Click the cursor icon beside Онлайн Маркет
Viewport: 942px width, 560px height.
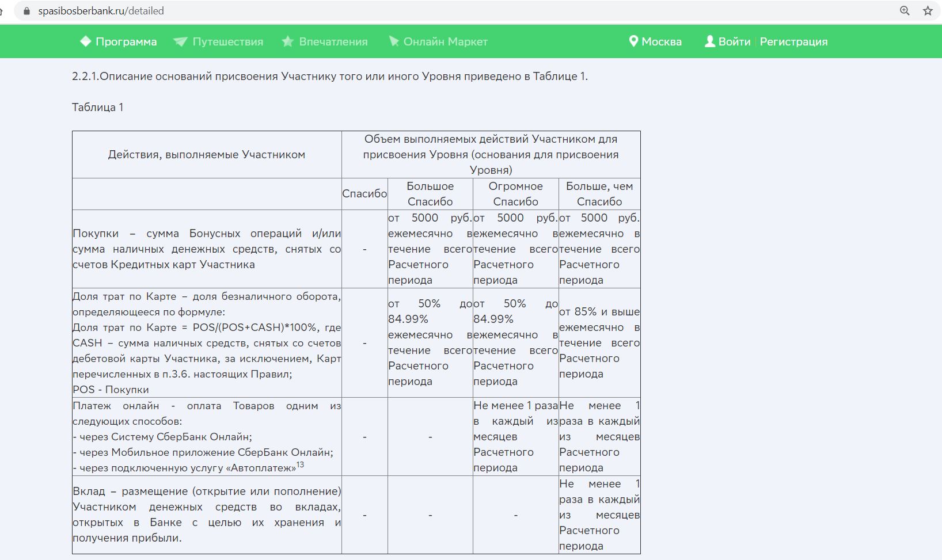click(x=394, y=41)
